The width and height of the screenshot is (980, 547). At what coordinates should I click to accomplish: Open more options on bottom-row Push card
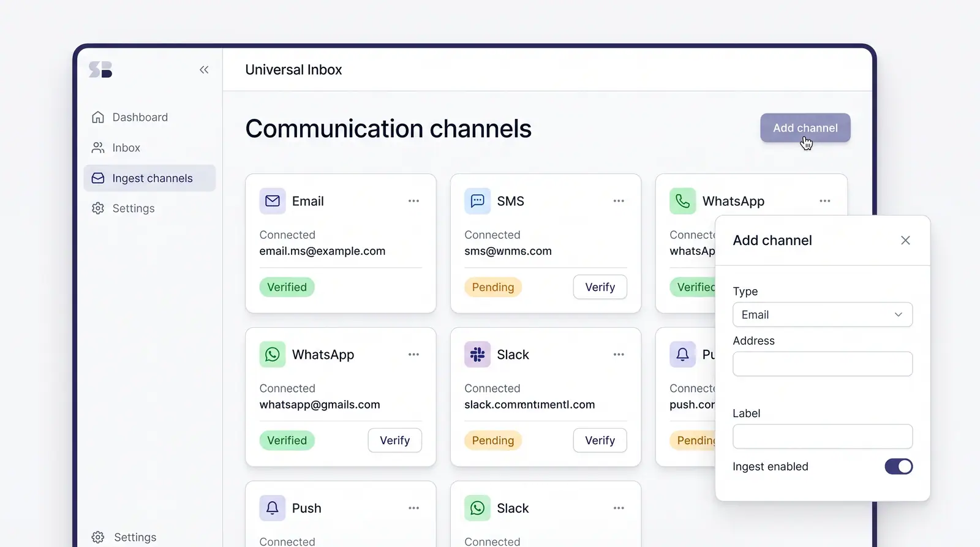click(x=414, y=508)
